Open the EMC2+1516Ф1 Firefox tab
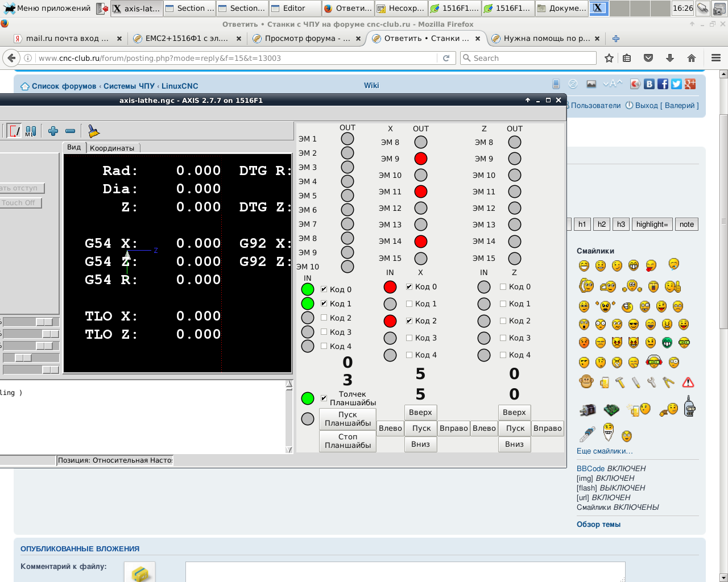This screenshot has width=728, height=582. (x=187, y=39)
